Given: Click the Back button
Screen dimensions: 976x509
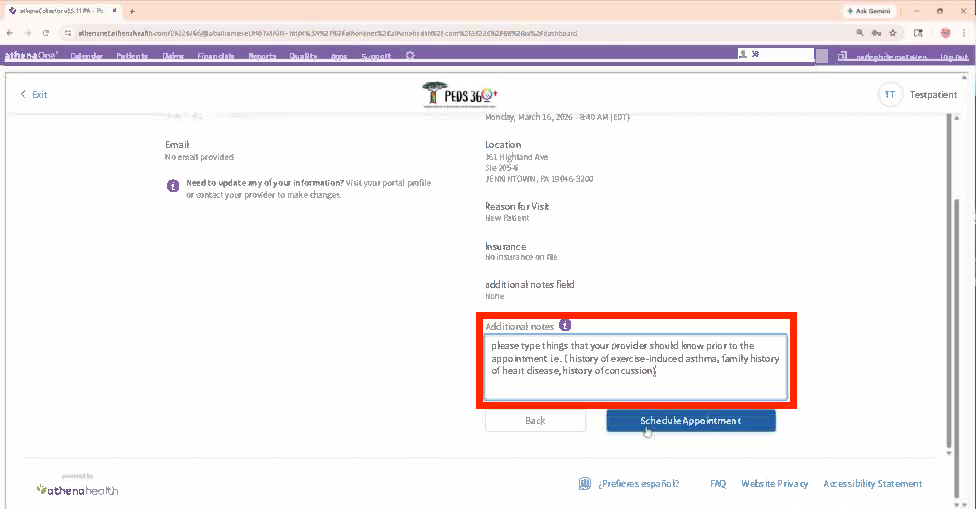Looking at the screenshot, I should 535,421.
